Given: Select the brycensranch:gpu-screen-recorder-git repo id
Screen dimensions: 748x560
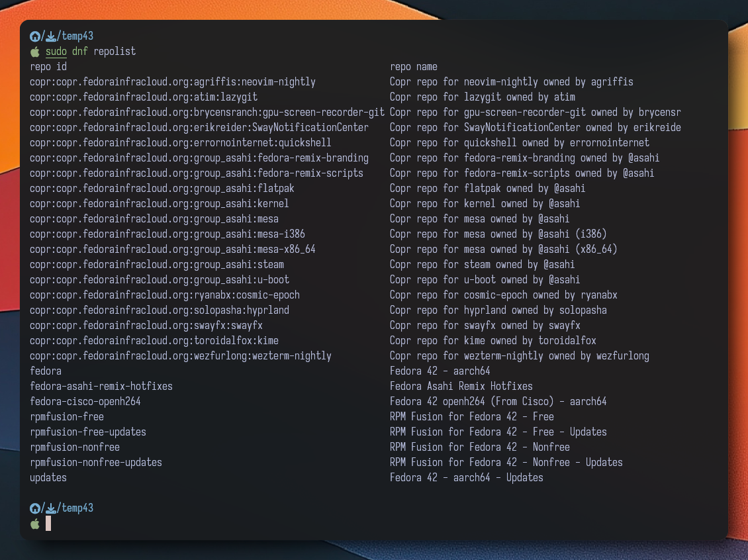Looking at the screenshot, I should tap(207, 113).
